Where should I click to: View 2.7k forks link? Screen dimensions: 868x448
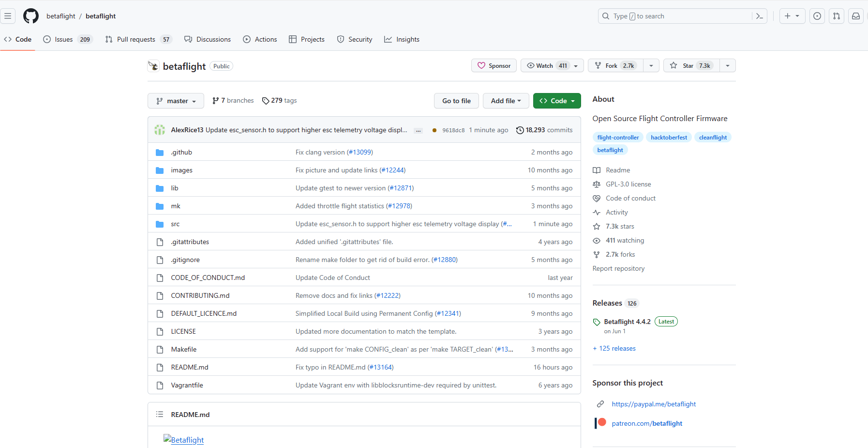point(614,254)
